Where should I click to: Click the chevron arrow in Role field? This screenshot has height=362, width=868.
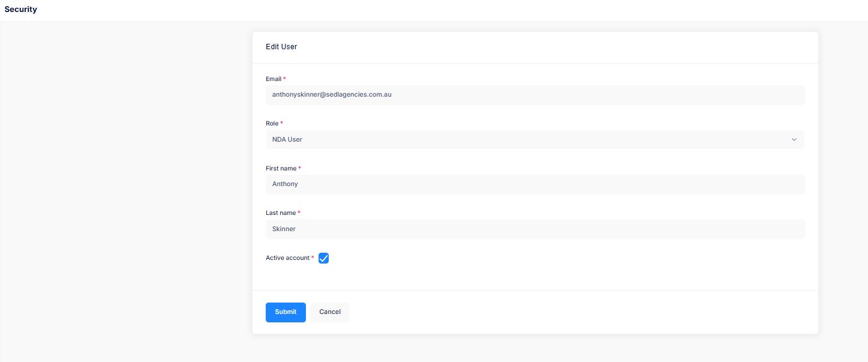(794, 139)
